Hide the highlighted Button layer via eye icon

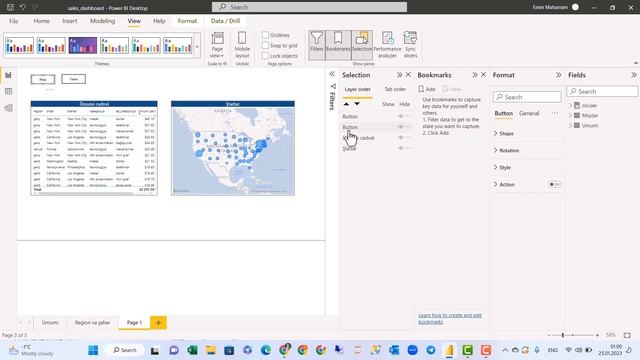tap(400, 127)
